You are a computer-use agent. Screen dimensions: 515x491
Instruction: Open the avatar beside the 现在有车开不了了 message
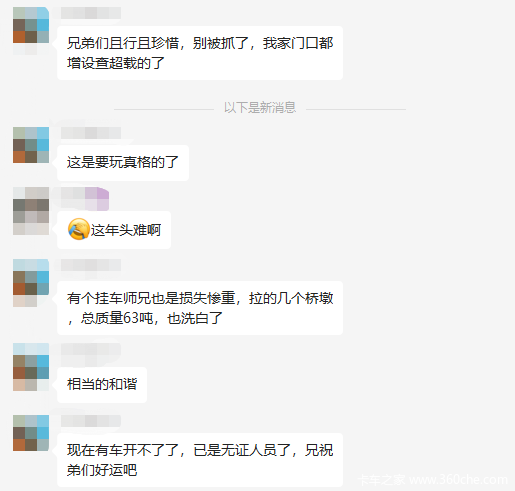coord(31,433)
